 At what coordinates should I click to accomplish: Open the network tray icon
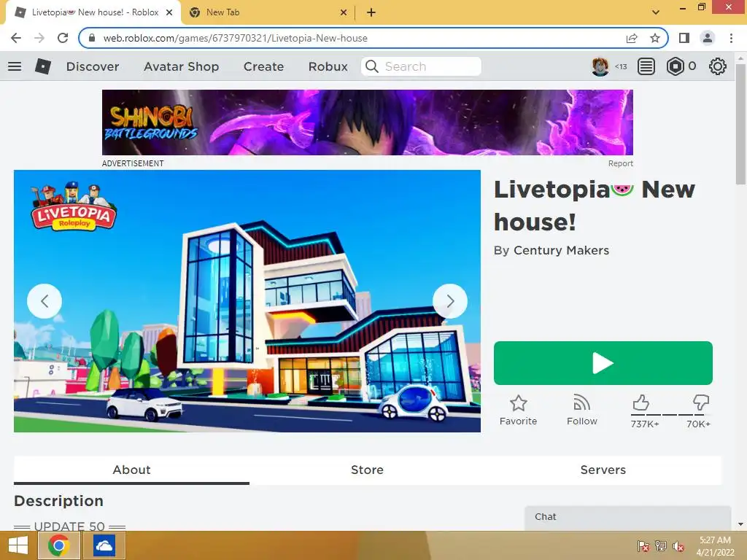(x=660, y=546)
